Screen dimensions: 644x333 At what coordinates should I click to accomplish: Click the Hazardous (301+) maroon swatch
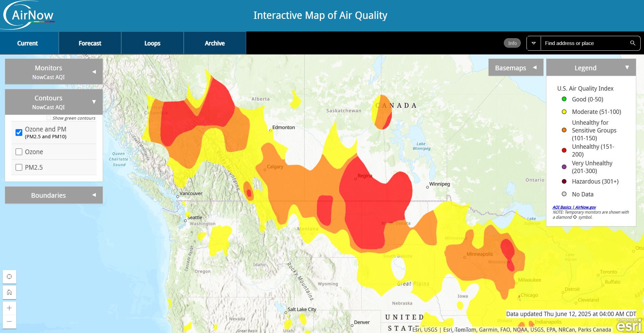click(564, 182)
